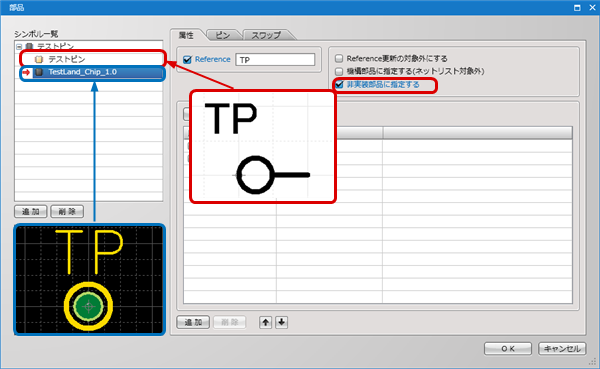Click the root テストピン component icon
This screenshot has width=600, height=369.
point(29,47)
